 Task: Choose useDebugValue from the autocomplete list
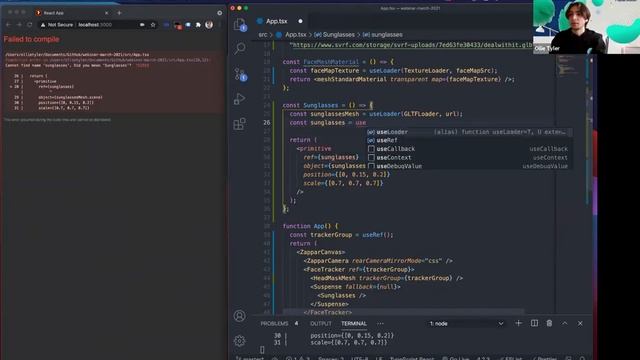pos(468,166)
